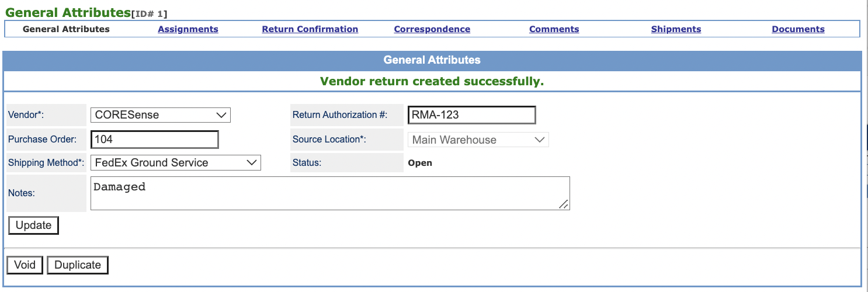Click the Duplicate button
The image size is (868, 292).
[78, 265]
